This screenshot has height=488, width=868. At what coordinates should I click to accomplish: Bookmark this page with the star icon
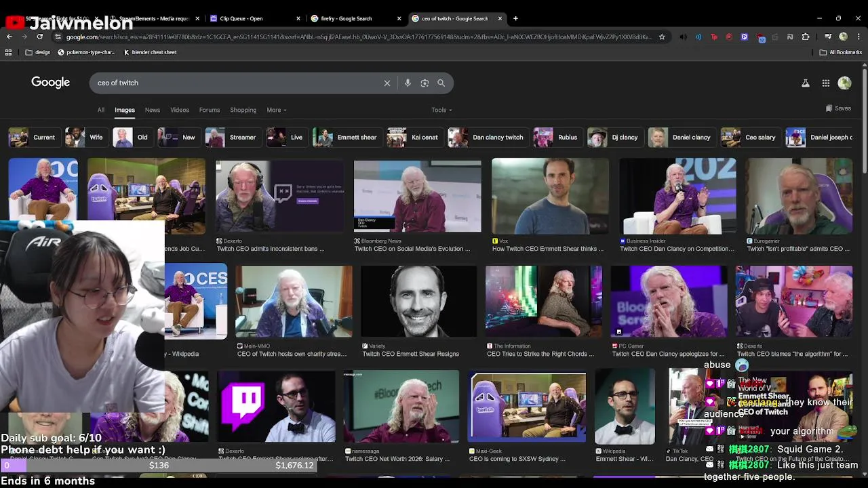click(662, 37)
